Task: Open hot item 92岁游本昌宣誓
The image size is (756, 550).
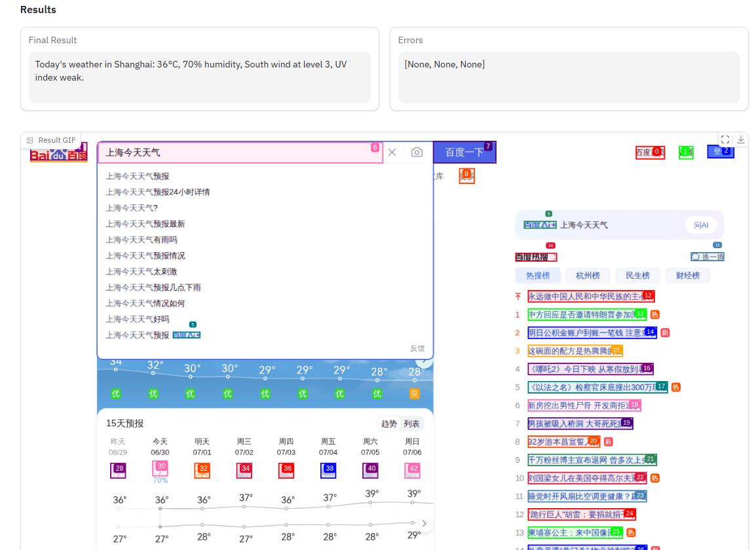Action: click(x=563, y=441)
